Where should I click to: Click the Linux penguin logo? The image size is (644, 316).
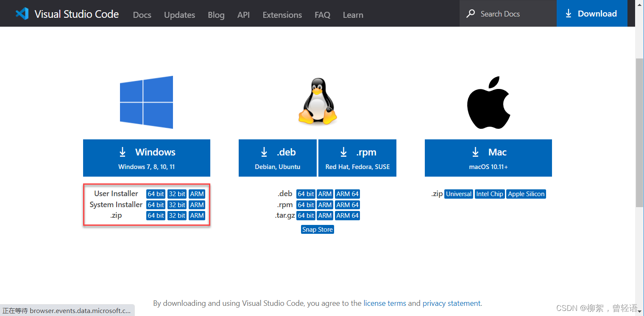tap(318, 101)
